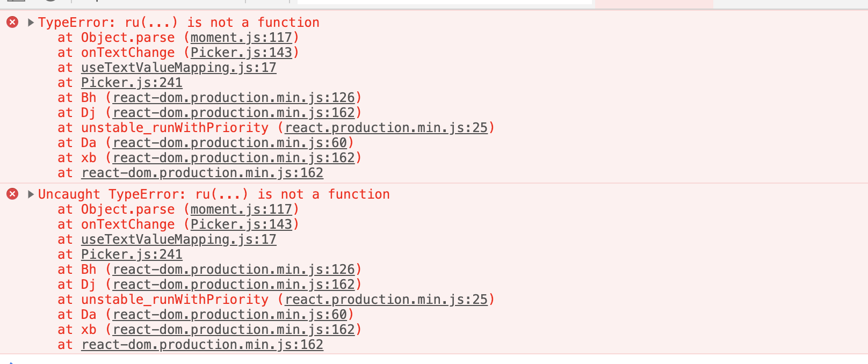
Task: Expand the Uncaught TypeError details triangle
Action: tap(30, 194)
